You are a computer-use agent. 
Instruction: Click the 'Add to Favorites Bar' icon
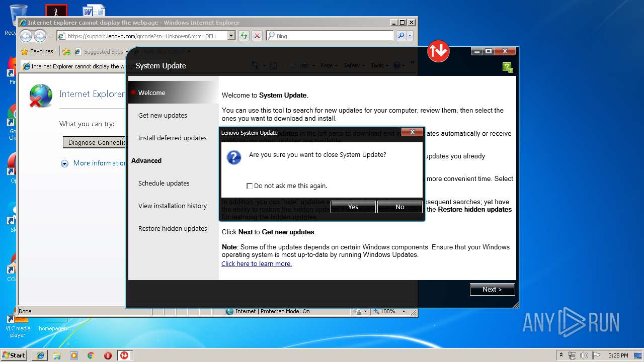66,51
